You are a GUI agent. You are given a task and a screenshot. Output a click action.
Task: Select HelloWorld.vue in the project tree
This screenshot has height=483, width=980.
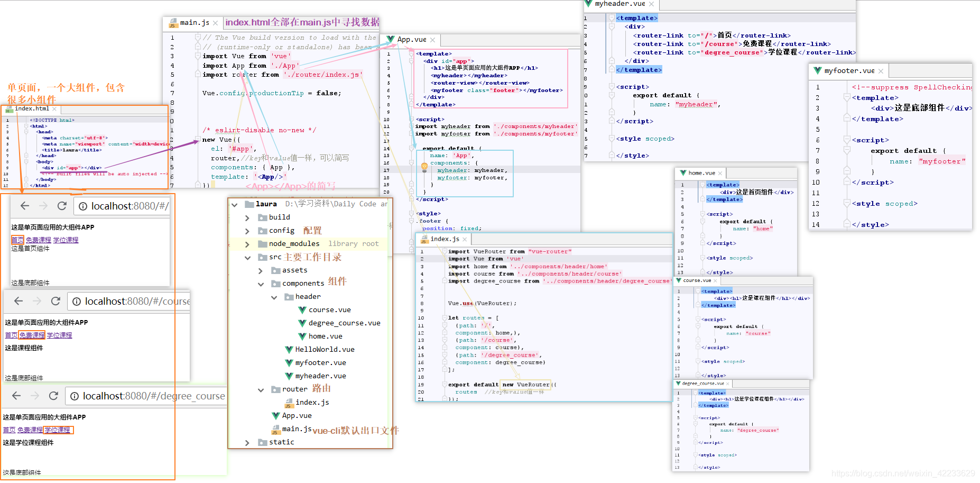pos(325,350)
